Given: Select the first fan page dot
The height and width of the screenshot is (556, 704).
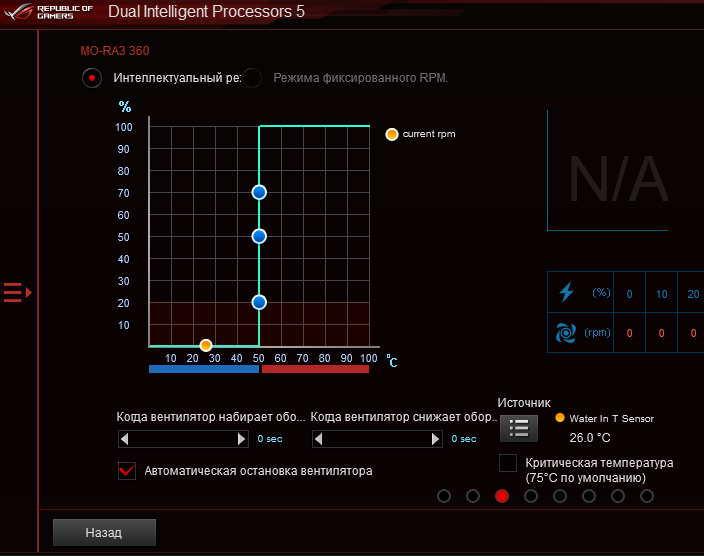Looking at the screenshot, I should click(444, 496).
